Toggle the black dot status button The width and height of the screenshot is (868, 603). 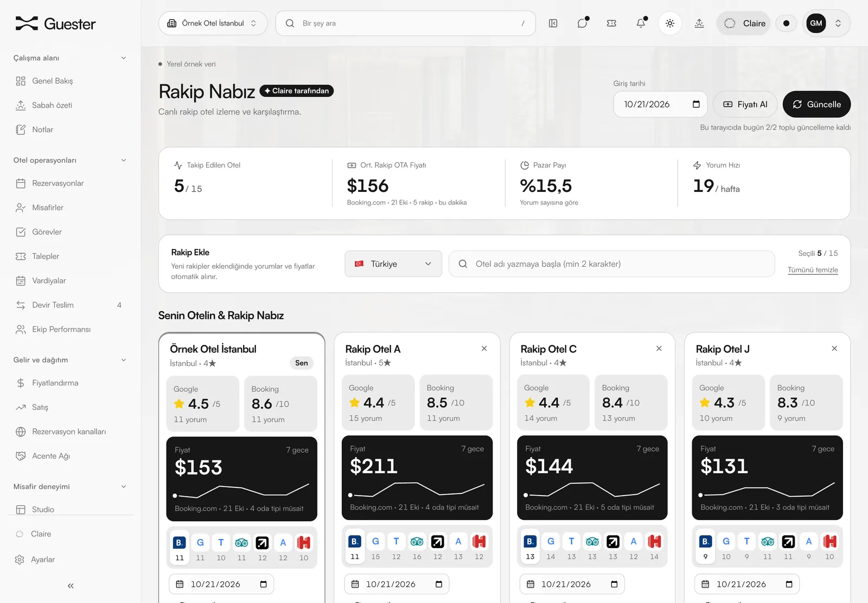pyautogui.click(x=786, y=23)
